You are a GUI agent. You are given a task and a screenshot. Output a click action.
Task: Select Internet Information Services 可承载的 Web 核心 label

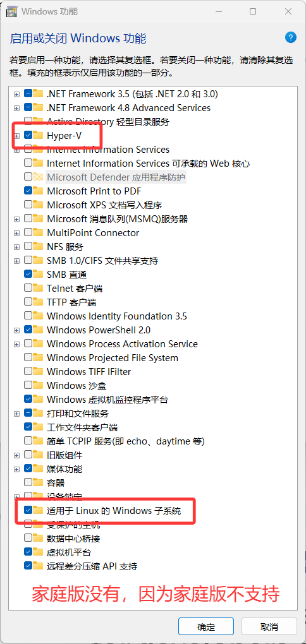148,163
